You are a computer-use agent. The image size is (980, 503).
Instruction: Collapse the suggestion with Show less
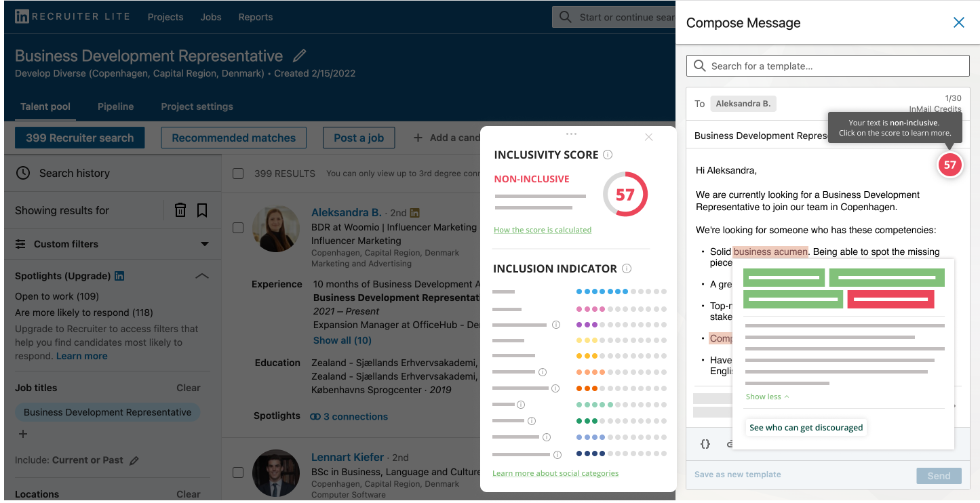coord(768,397)
